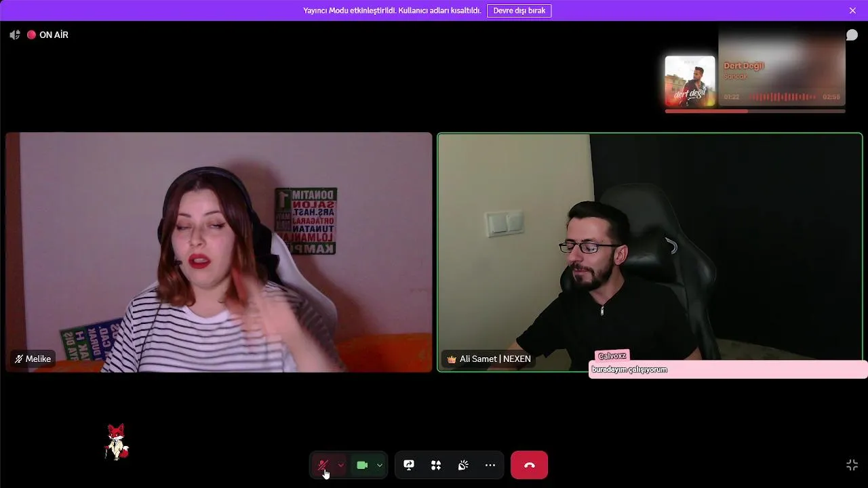Image resolution: width=868 pixels, height=488 pixels.
Task: Open microphone options dropdown arrow
Action: [x=340, y=465]
